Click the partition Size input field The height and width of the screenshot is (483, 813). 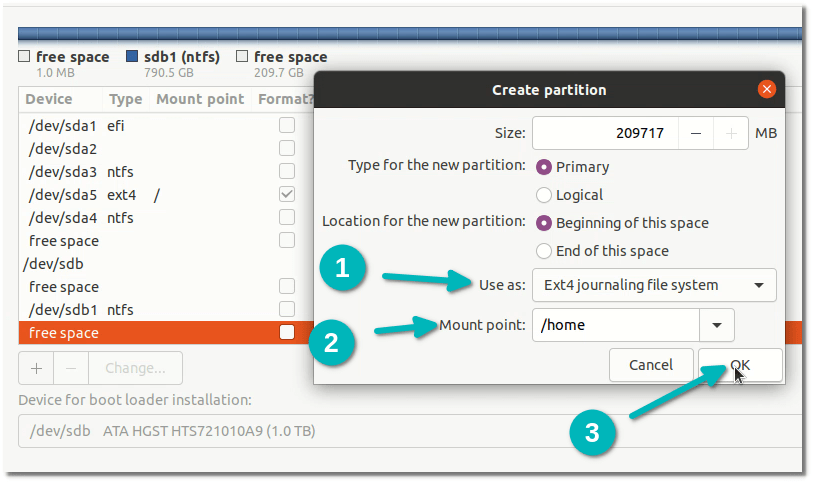[x=606, y=133]
